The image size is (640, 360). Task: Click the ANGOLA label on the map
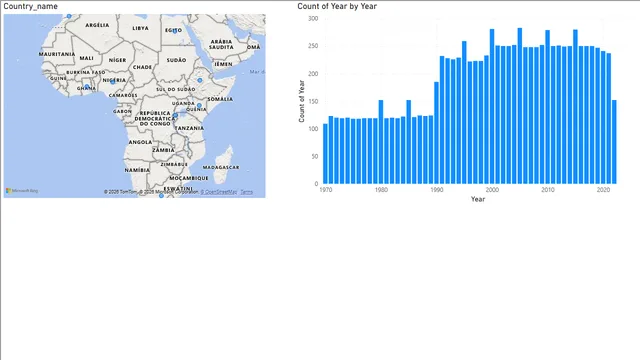pyautogui.click(x=140, y=142)
